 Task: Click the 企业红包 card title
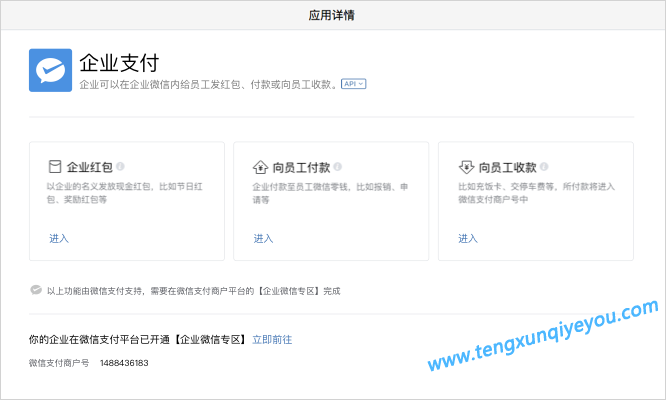[x=90, y=167]
